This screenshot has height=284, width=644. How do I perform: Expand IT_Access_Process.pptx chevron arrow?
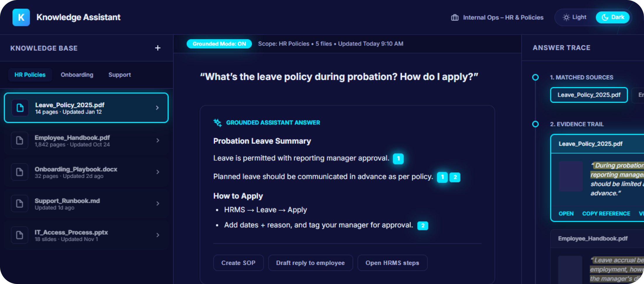point(158,235)
